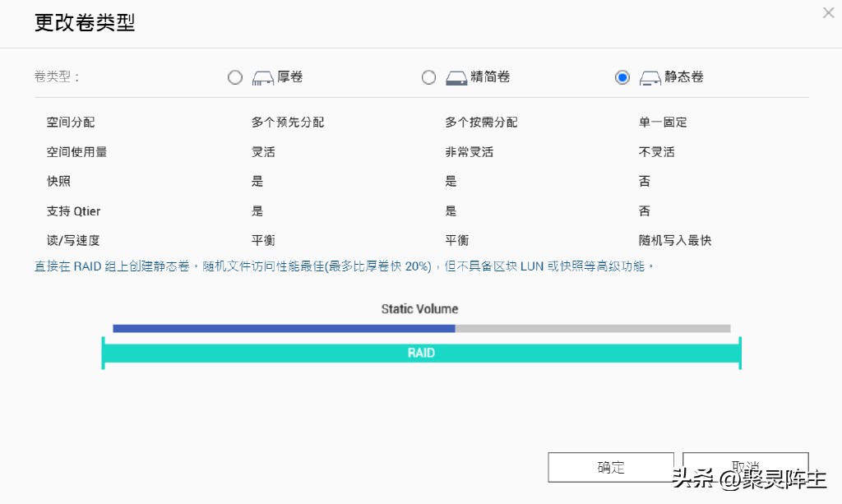Select the 静态卷 radio button
The height and width of the screenshot is (504, 842).
click(622, 76)
